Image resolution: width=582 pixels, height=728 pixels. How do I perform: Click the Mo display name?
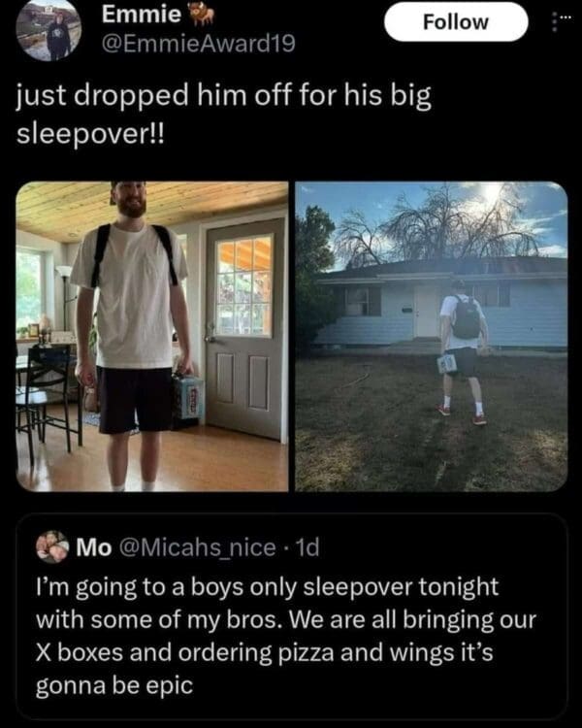94,547
